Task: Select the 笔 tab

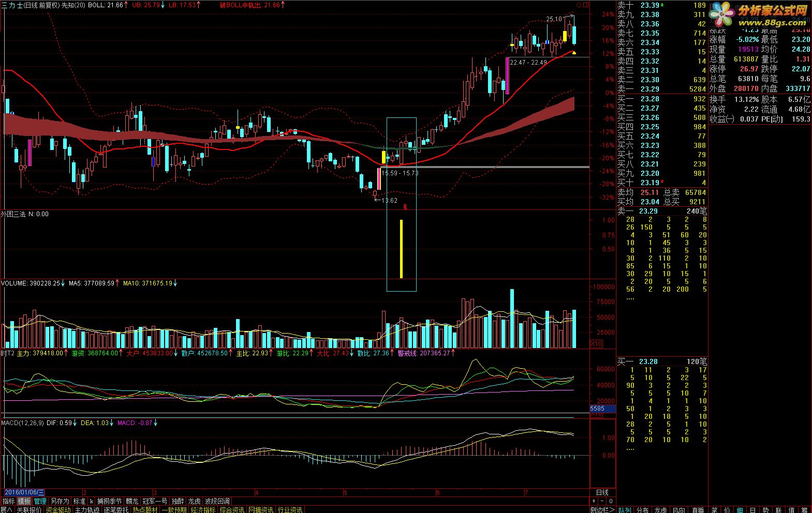Action: [x=714, y=510]
